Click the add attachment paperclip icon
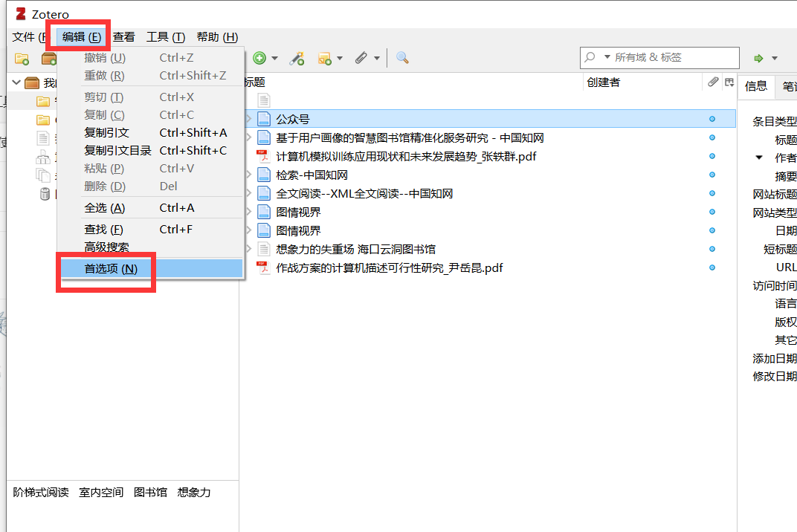This screenshot has width=797, height=532. point(361,58)
